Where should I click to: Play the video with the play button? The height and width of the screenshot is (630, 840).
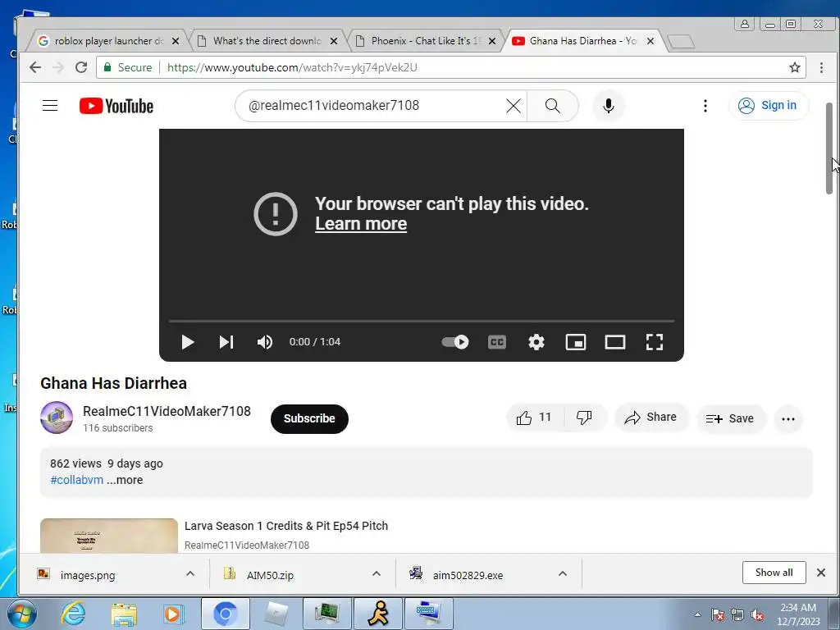[x=187, y=342]
